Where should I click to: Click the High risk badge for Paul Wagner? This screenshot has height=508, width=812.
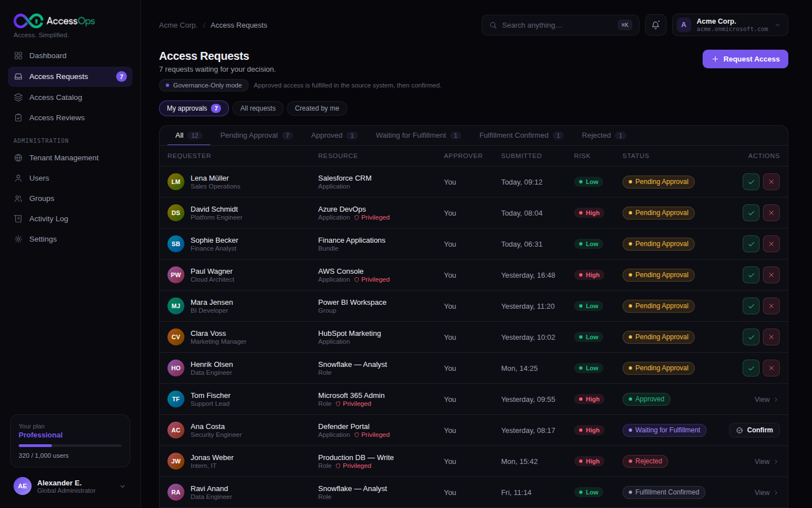589,275
